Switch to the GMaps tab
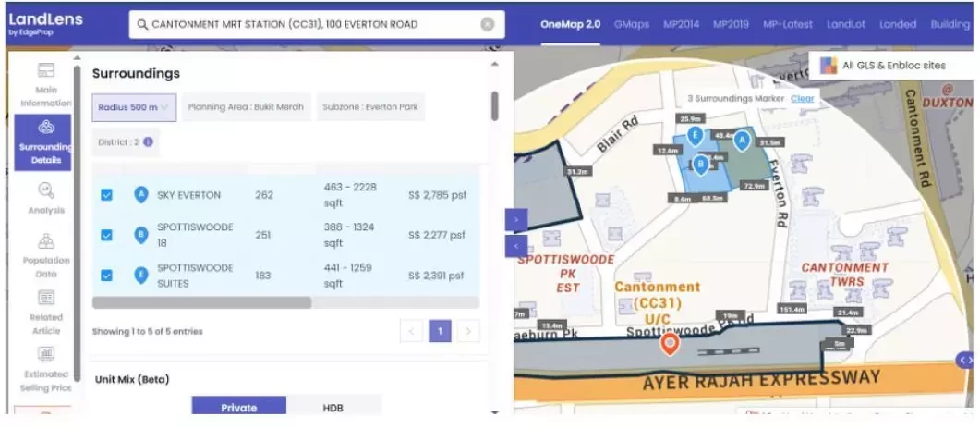Screen dimensions: 980x429 tap(631, 24)
